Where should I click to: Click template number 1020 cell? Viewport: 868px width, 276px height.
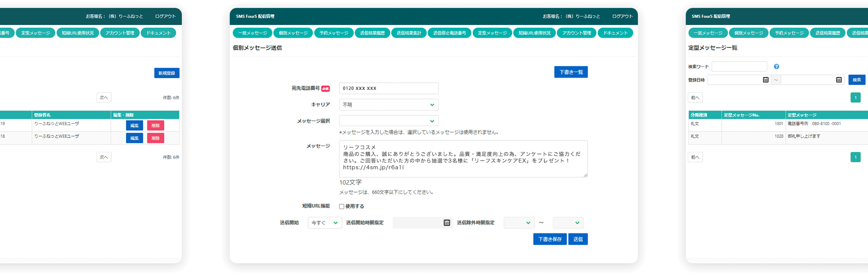point(753,138)
